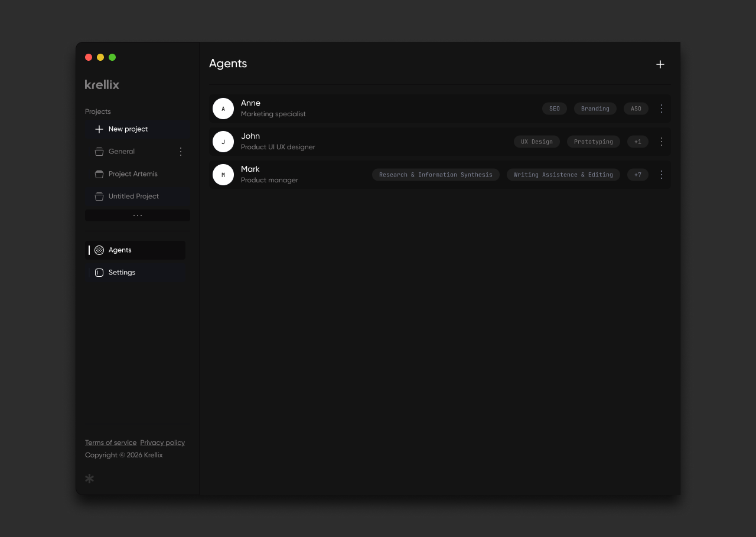The image size is (756, 537).
Task: Click the General project folder icon
Action: point(99,152)
